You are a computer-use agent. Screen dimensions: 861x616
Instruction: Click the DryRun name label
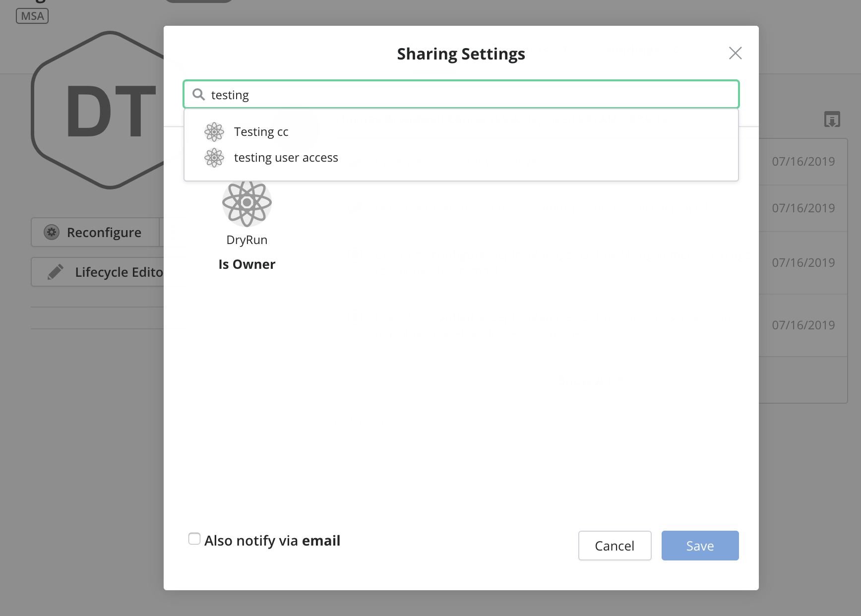click(x=247, y=240)
